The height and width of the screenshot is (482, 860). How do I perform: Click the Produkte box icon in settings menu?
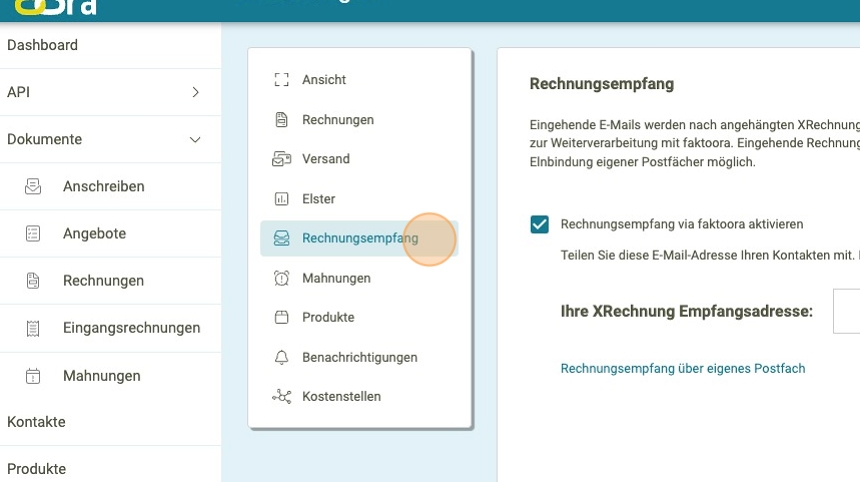281,317
